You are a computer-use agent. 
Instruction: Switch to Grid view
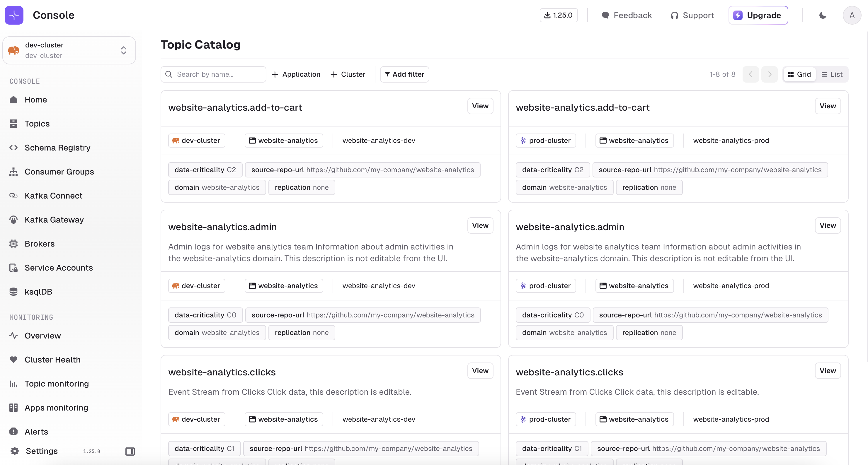pyautogui.click(x=799, y=74)
